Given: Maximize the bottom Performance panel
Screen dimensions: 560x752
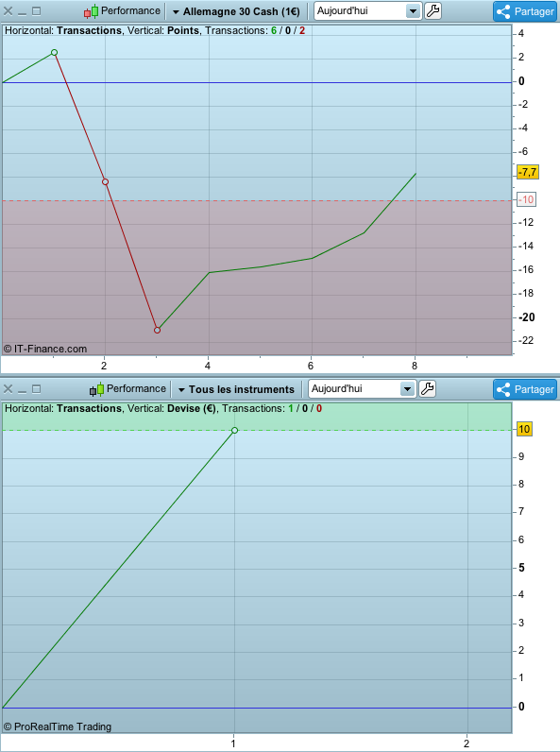Looking at the screenshot, I should (37, 389).
